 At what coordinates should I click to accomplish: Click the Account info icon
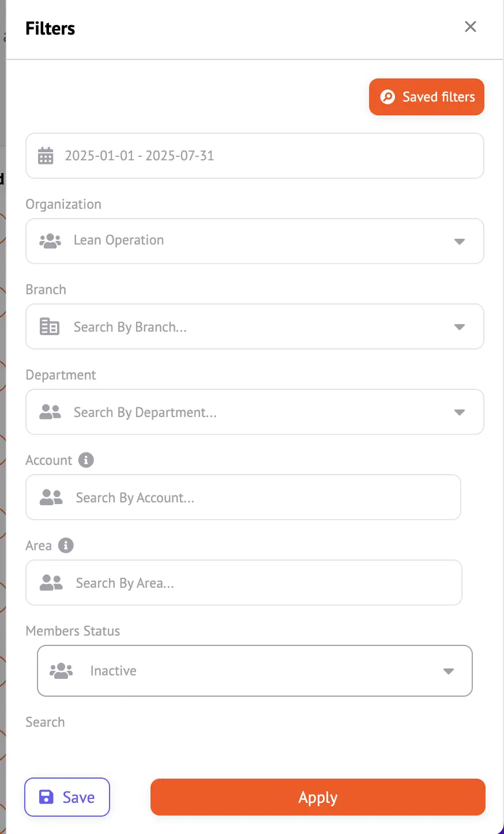click(x=86, y=460)
